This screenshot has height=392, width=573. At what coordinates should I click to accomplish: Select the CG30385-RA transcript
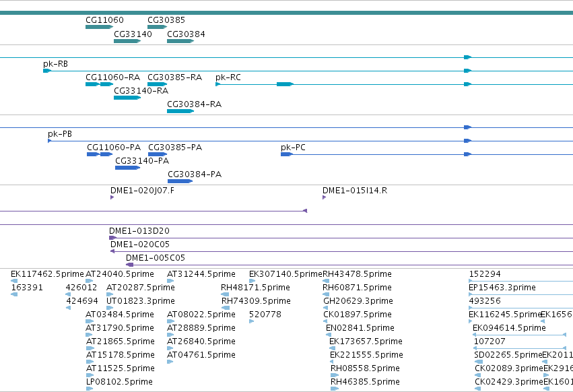click(157, 84)
